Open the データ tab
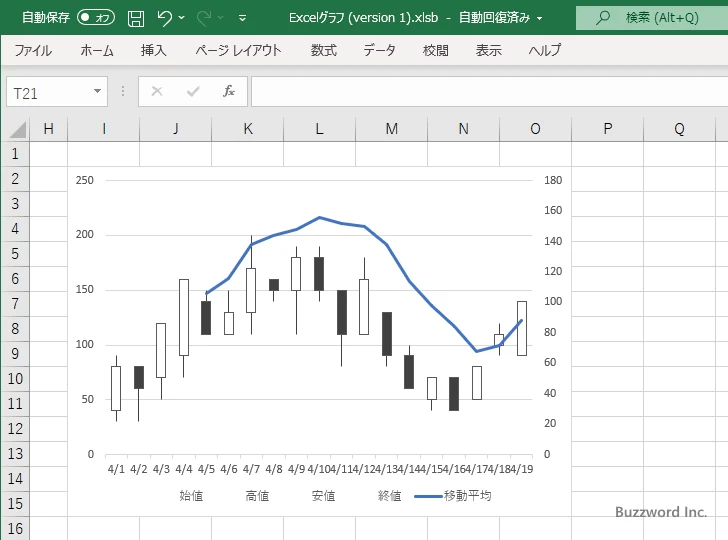Image resolution: width=728 pixels, height=540 pixels. (379, 50)
